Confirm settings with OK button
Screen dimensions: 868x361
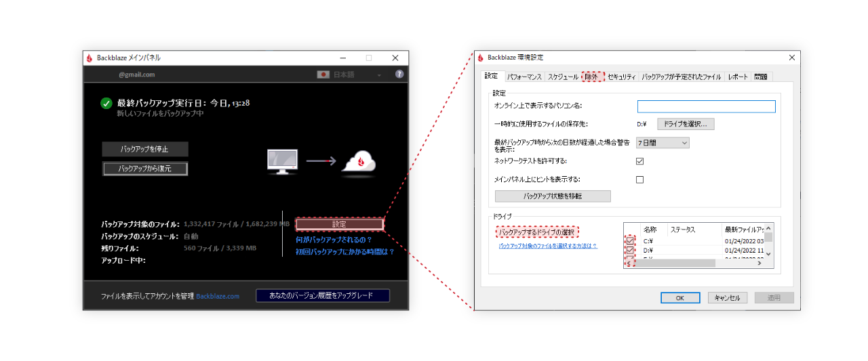(680, 297)
